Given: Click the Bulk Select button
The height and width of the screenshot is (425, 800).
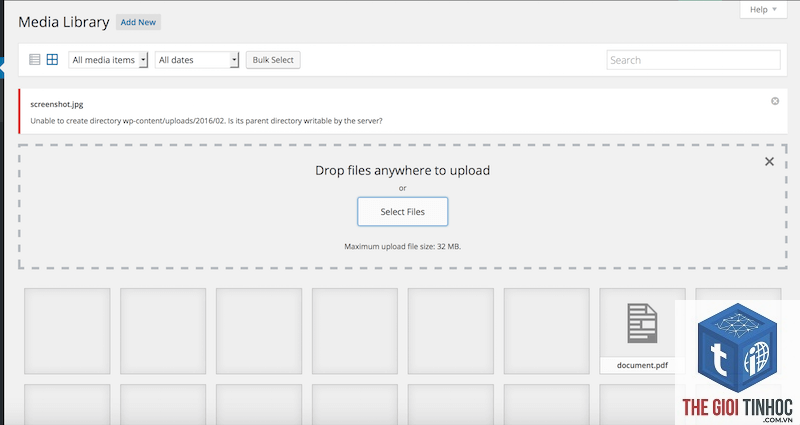Looking at the screenshot, I should coord(273,60).
